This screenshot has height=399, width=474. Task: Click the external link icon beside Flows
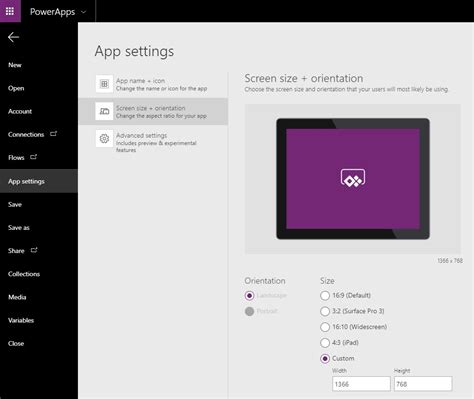[34, 157]
